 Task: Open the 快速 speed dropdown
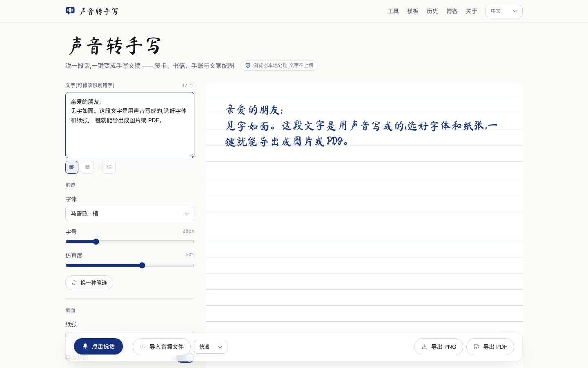coord(211,347)
